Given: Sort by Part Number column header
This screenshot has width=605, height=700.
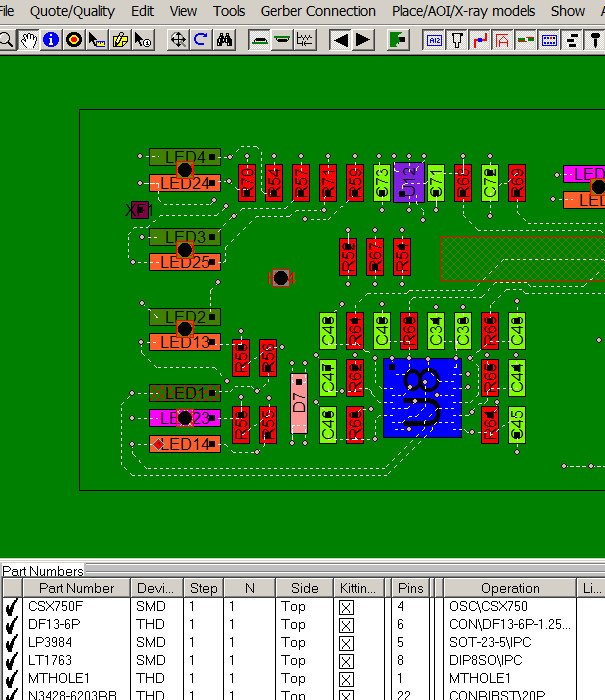Looking at the screenshot, I should click(x=76, y=588).
